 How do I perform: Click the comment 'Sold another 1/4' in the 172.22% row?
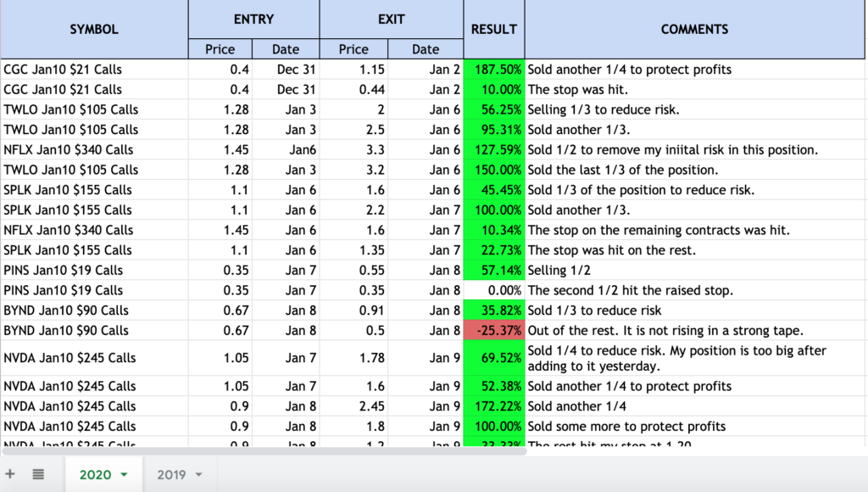(576, 406)
